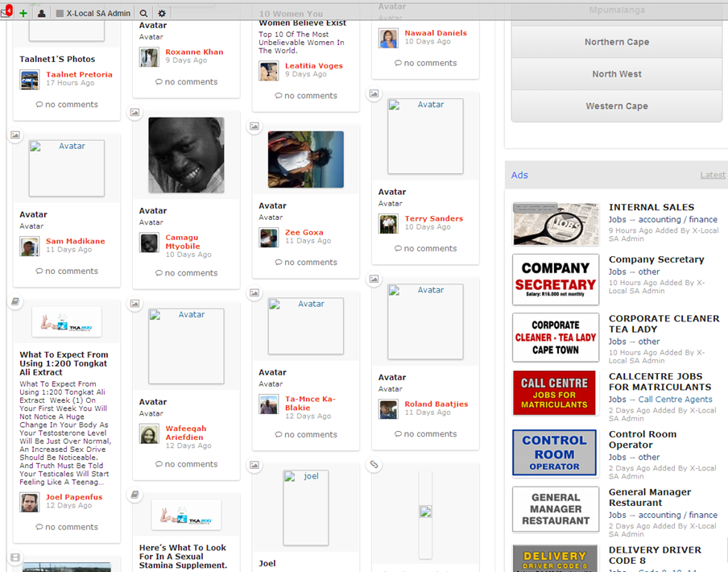Open Here's What To Look For article title
This screenshot has height=572, width=728.
[183, 557]
